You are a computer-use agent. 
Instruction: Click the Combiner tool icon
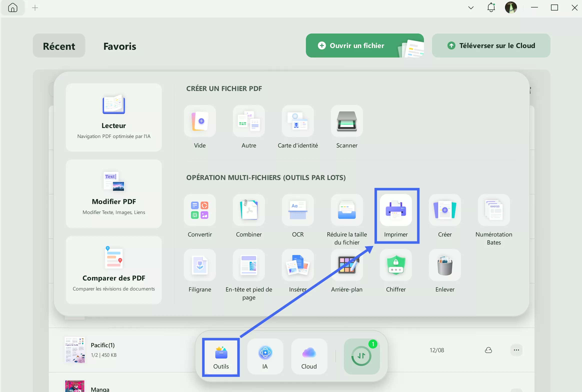(x=249, y=210)
